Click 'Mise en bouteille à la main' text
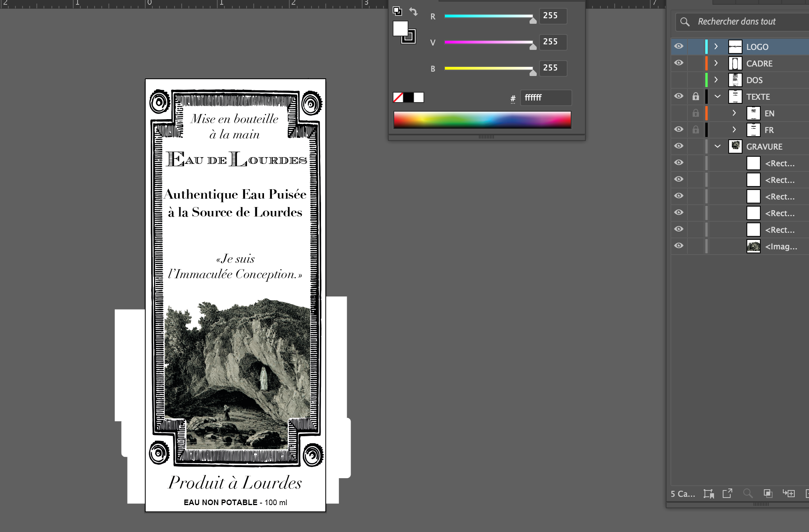 click(234, 126)
